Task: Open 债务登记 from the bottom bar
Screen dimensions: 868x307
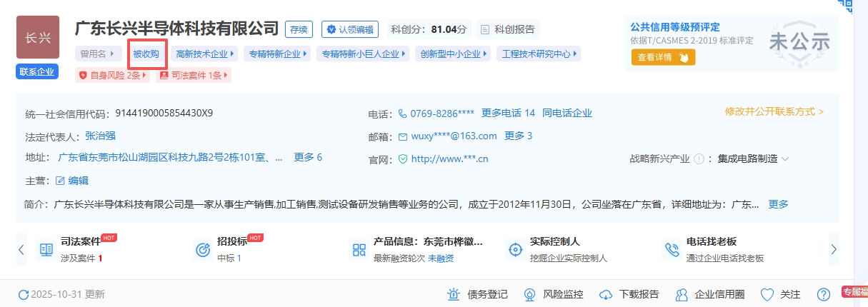Action: 477,294
